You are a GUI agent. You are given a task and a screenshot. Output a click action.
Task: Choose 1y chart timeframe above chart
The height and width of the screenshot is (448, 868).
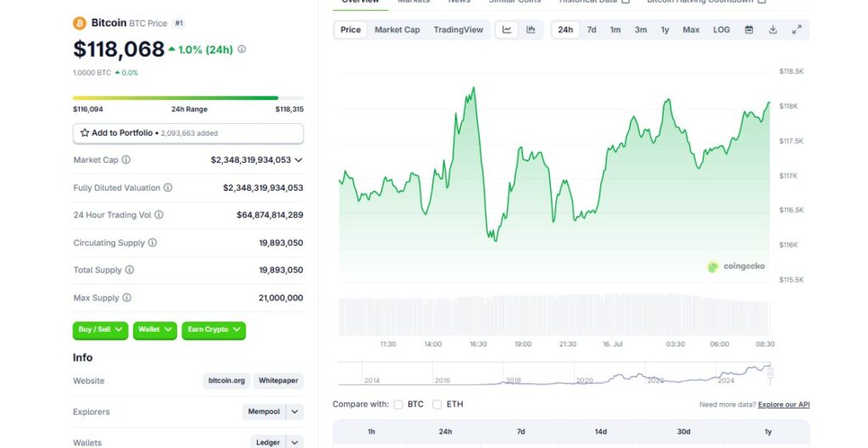pyautogui.click(x=665, y=30)
